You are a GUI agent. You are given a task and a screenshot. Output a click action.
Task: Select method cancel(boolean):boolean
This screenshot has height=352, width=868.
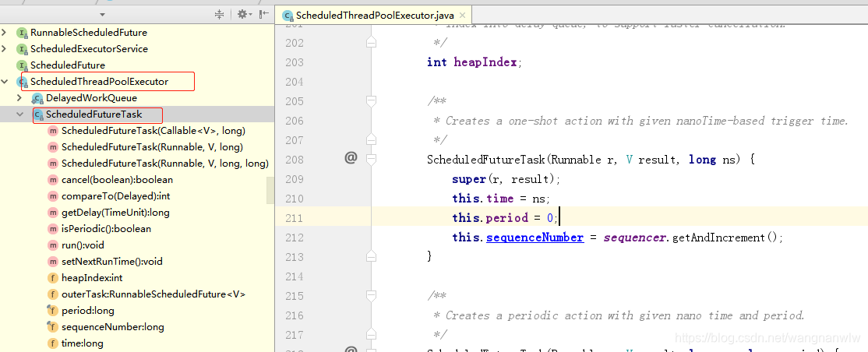pyautogui.click(x=118, y=180)
